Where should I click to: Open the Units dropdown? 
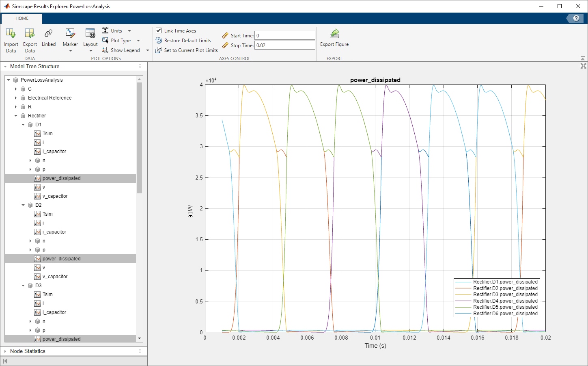(x=116, y=31)
